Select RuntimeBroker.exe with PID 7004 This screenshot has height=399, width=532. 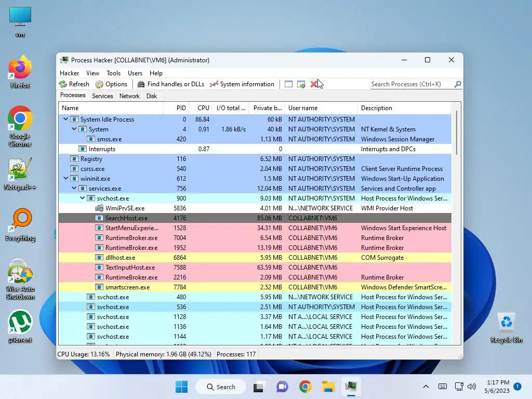pos(255,237)
